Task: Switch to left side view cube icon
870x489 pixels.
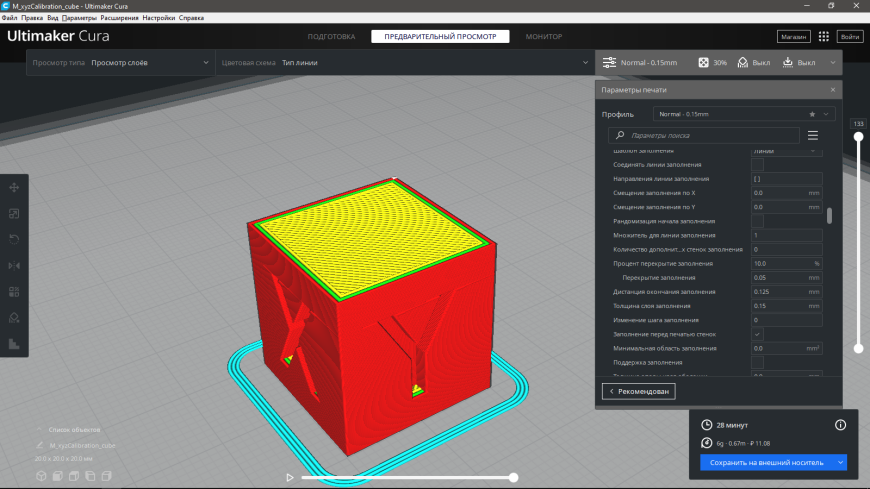Action: click(x=90, y=476)
